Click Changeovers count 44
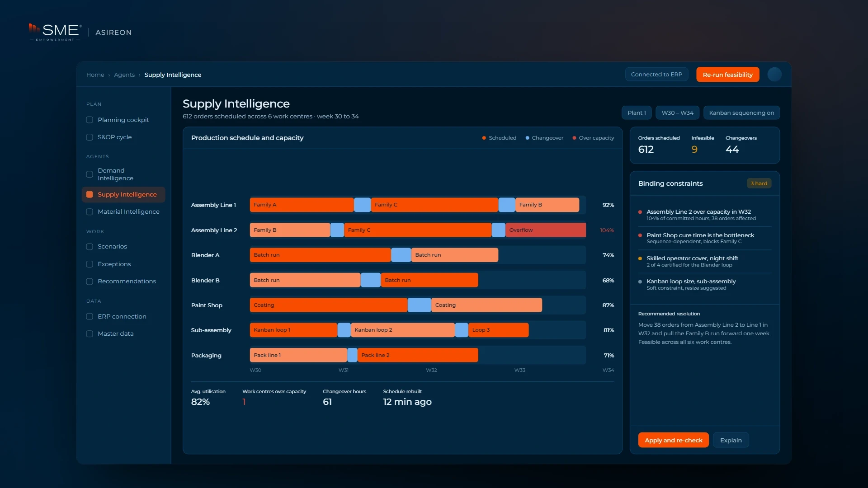Screen dimensions: 868x488 coord(732,150)
